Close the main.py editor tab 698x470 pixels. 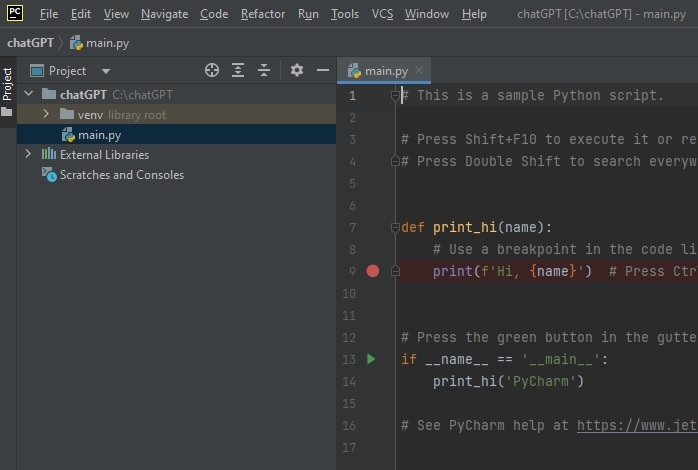point(420,71)
